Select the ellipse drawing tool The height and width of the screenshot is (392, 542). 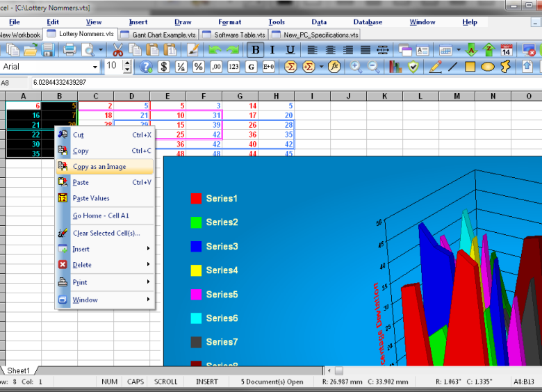point(488,67)
